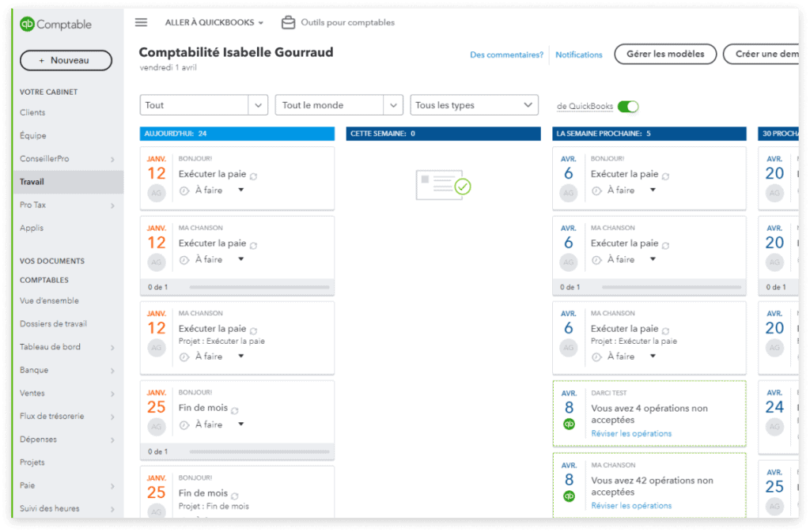Click Réviser les opérations on the Darci Test card
Screen dimensions: 810x532
point(630,433)
